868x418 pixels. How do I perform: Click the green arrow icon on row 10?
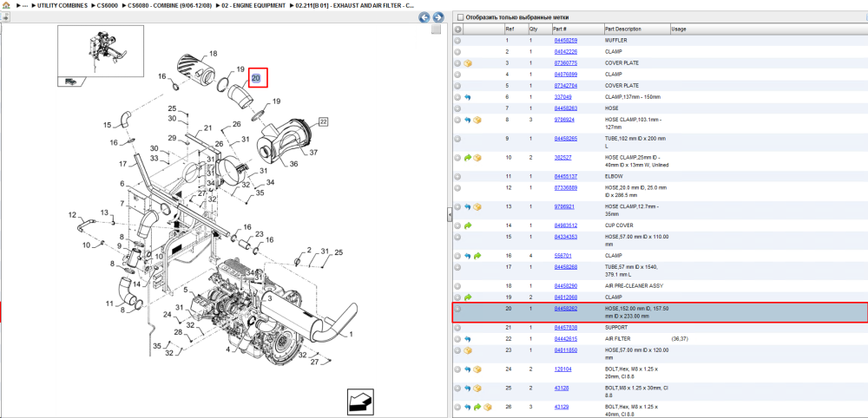(468, 158)
